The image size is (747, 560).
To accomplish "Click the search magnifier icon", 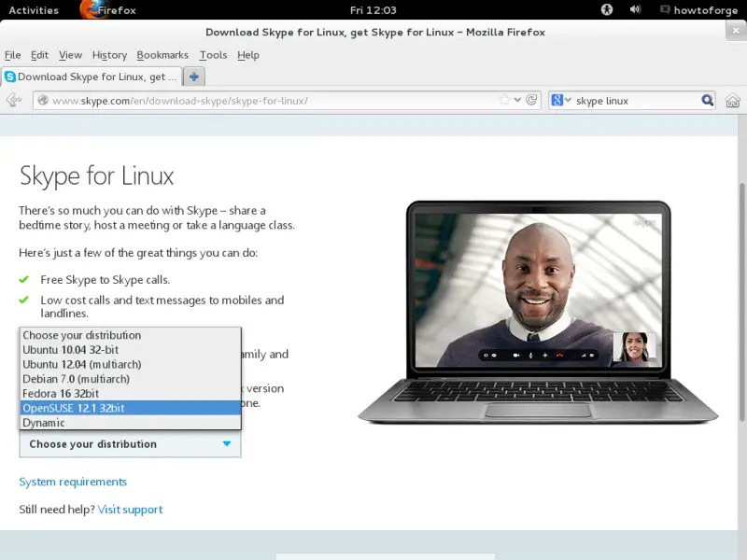I will 708,100.
